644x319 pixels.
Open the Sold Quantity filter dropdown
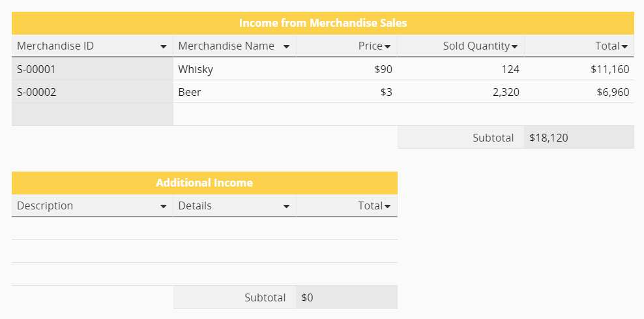tap(514, 47)
